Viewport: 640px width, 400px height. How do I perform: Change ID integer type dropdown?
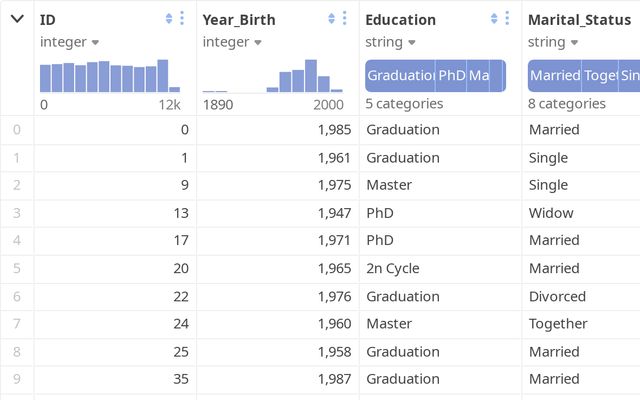[70, 42]
